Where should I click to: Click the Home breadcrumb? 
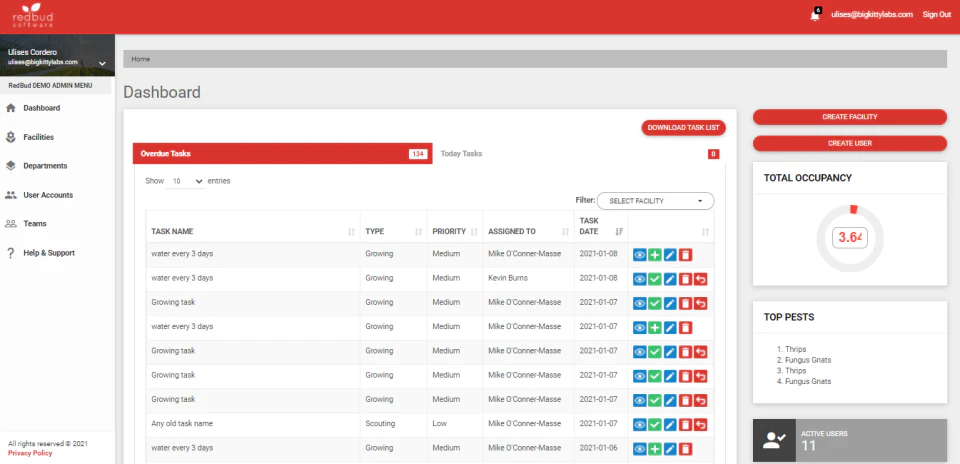tap(140, 59)
